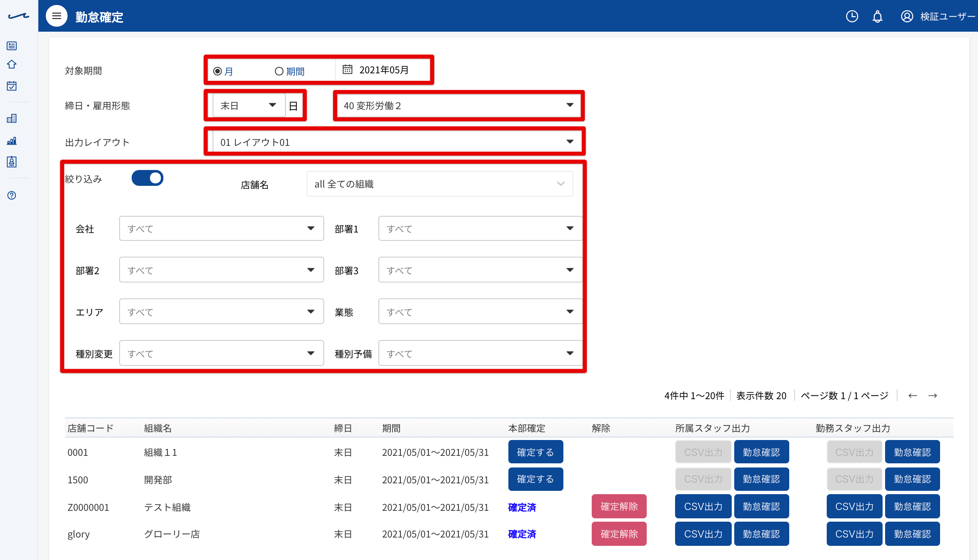Open the list document sidebar icon

point(12,46)
